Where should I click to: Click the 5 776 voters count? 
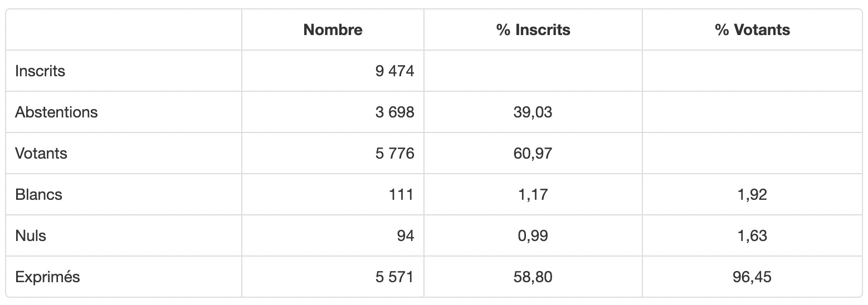394,153
